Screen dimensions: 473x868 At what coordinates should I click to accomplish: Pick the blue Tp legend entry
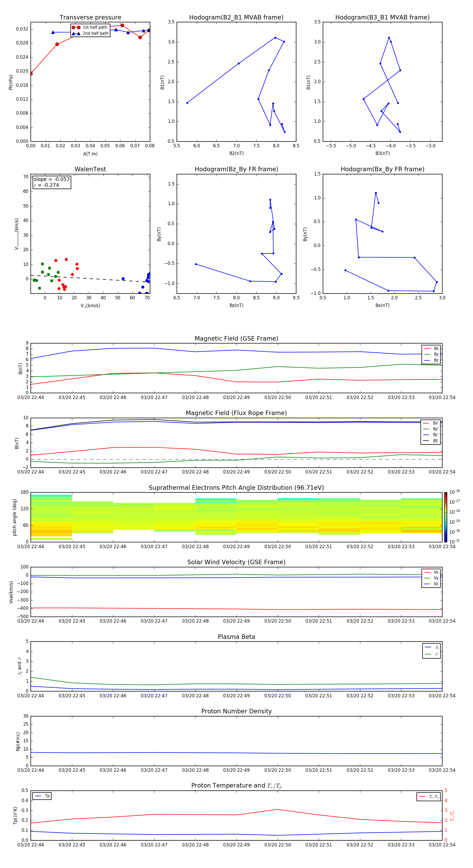point(42,796)
